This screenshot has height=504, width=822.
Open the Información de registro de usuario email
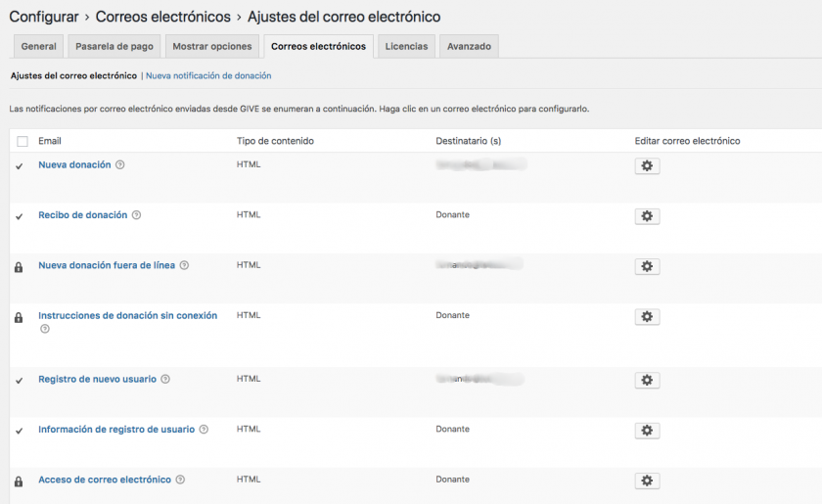116,429
